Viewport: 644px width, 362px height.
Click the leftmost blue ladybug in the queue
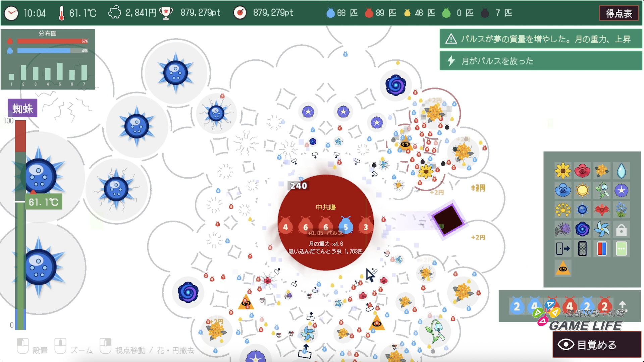[x=517, y=306]
